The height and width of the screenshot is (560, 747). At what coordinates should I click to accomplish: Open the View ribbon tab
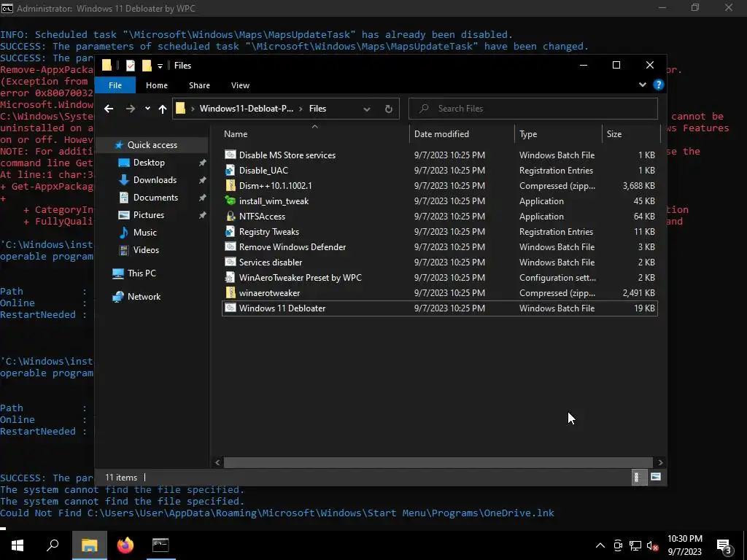coord(240,85)
